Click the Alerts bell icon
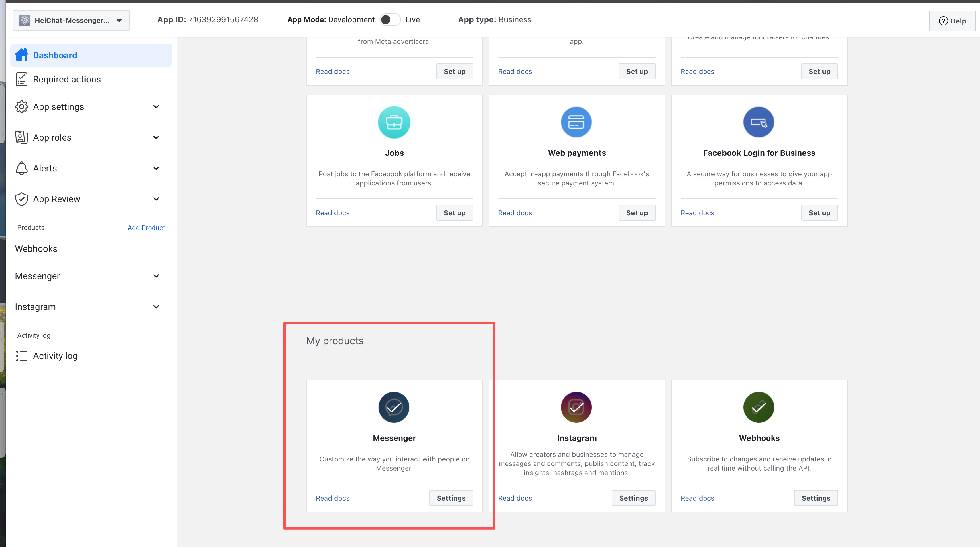This screenshot has width=980, height=547. click(x=22, y=168)
